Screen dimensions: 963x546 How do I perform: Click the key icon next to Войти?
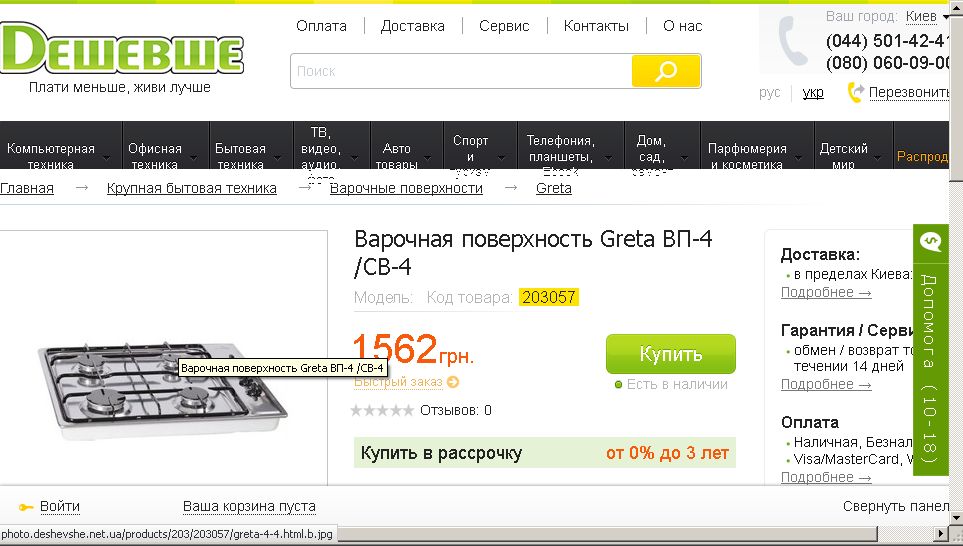pos(26,507)
